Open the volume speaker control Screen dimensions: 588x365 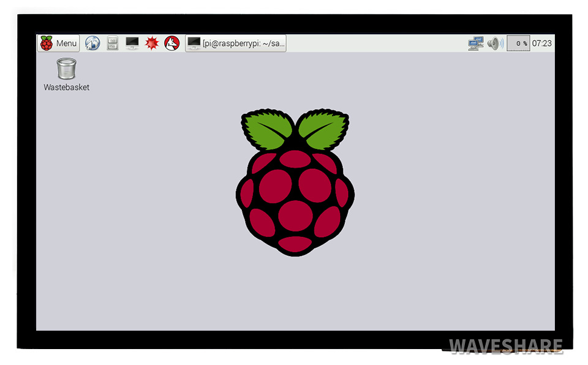click(495, 43)
